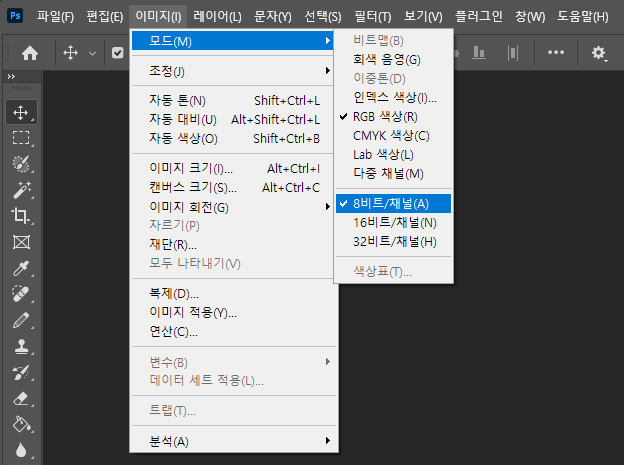Open the 도움말(H) menu
Image resolution: width=624 pixels, height=465 pixels.
pos(583,16)
